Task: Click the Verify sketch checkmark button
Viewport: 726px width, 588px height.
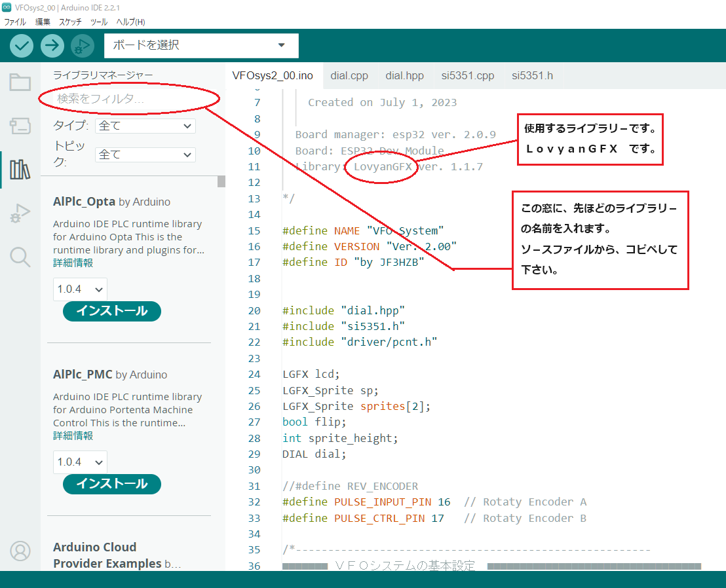Action: point(22,46)
